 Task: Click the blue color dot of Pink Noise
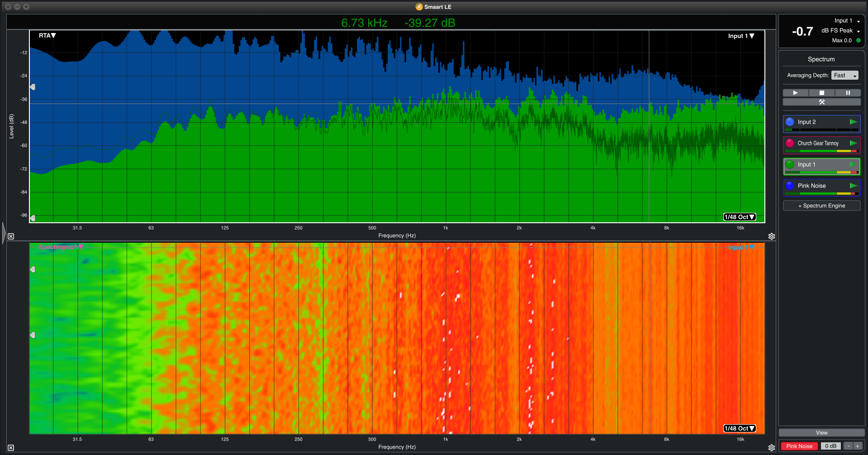pos(790,186)
